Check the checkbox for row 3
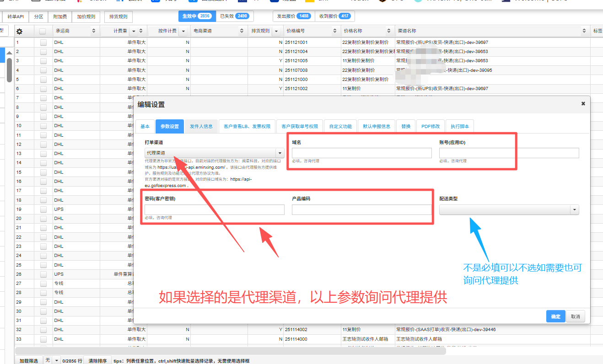The image size is (603, 364). 43,61
